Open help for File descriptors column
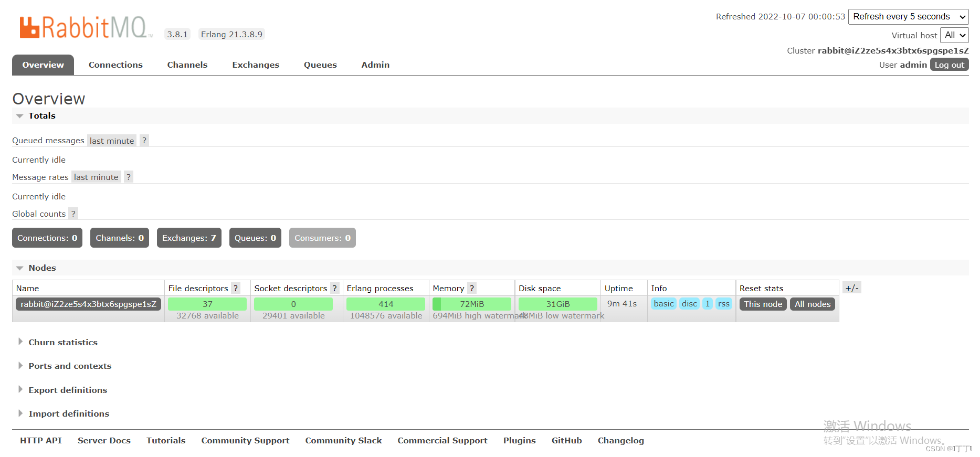This screenshot has height=457, width=980. (x=236, y=288)
